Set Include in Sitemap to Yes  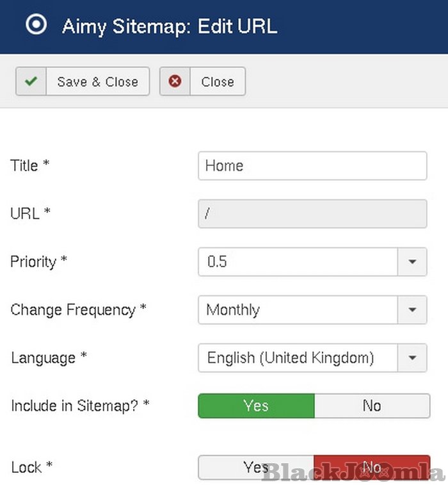tap(256, 406)
